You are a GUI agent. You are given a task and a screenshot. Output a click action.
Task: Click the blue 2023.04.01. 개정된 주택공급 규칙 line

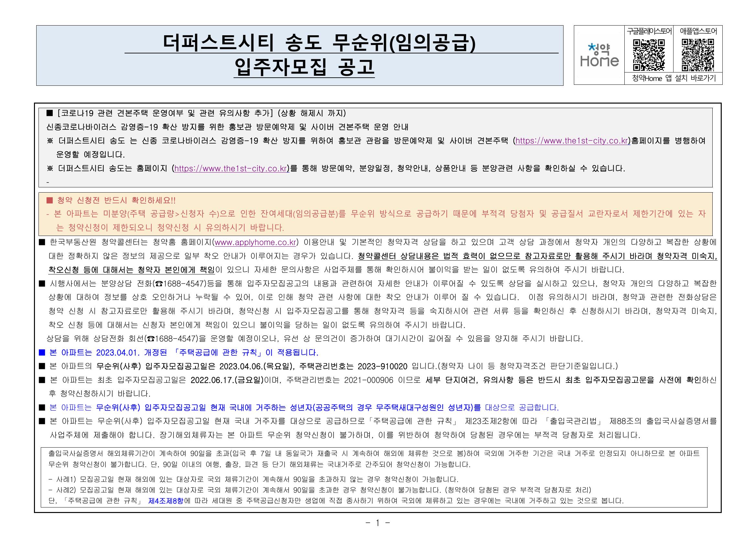(x=179, y=352)
